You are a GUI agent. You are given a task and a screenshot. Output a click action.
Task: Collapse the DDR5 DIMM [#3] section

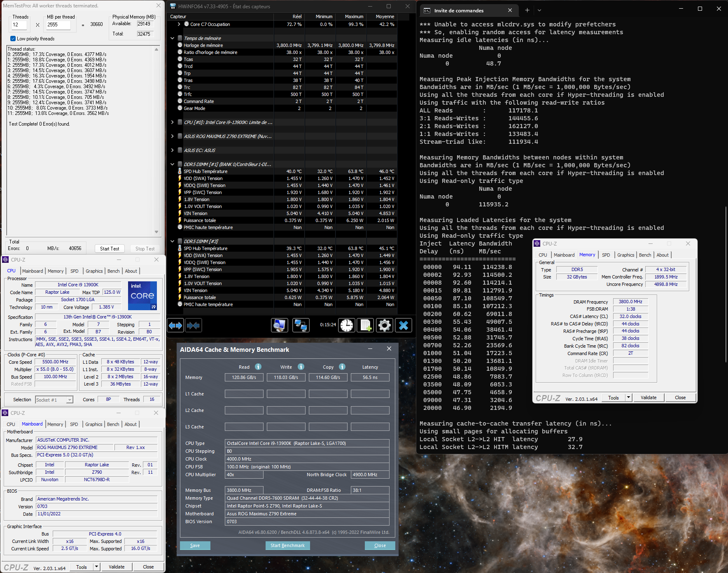(173, 241)
